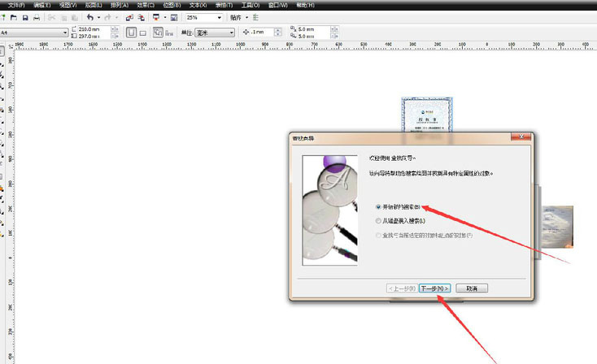The width and height of the screenshot is (597, 364).
Task: Select Landscape page orientation
Action: point(143,33)
